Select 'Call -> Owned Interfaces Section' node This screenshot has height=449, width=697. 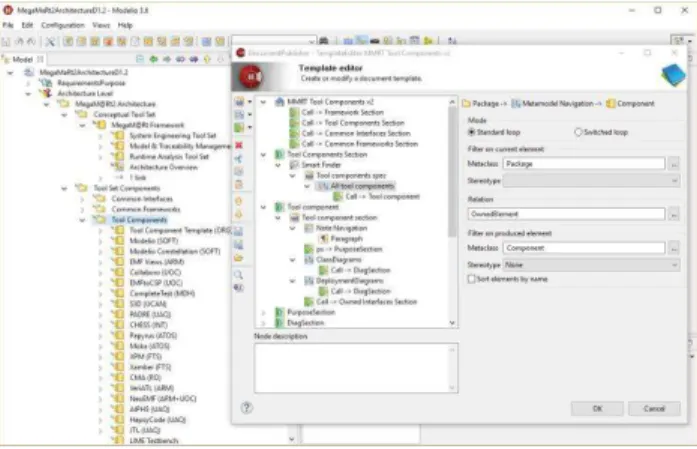367,302
